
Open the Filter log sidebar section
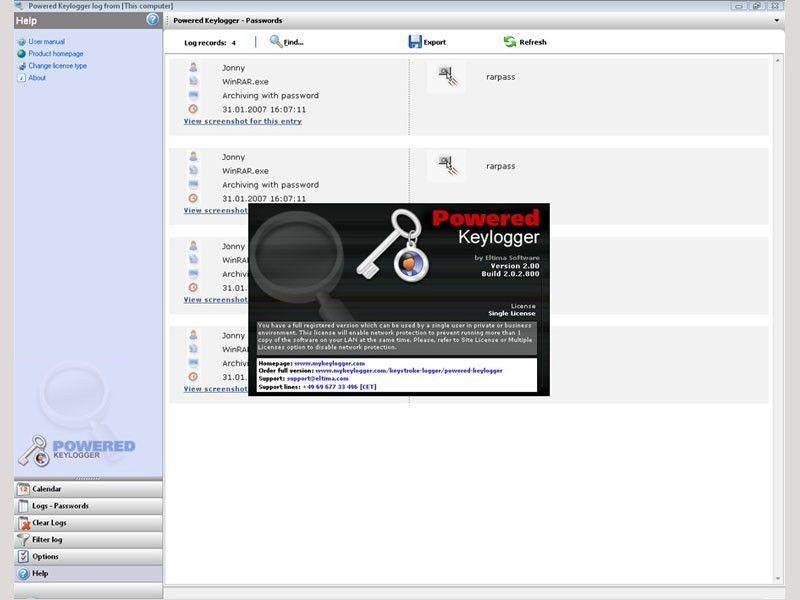coord(88,539)
